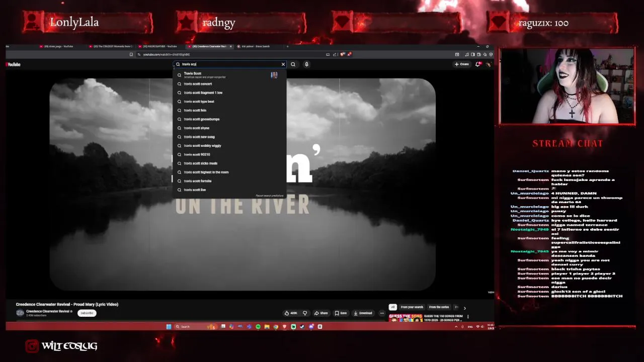Subscribe to Creedence Clearwater Revival channel
This screenshot has width=644, height=362.
point(87,313)
